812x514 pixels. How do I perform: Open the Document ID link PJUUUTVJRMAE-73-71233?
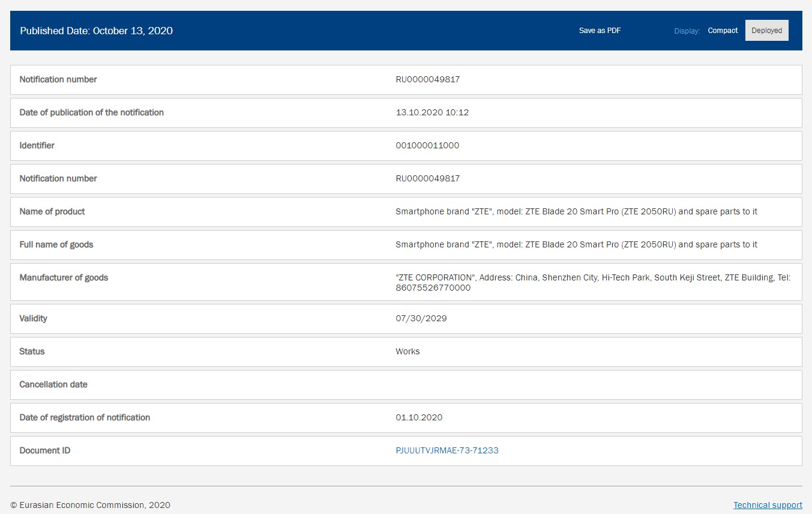pos(447,450)
